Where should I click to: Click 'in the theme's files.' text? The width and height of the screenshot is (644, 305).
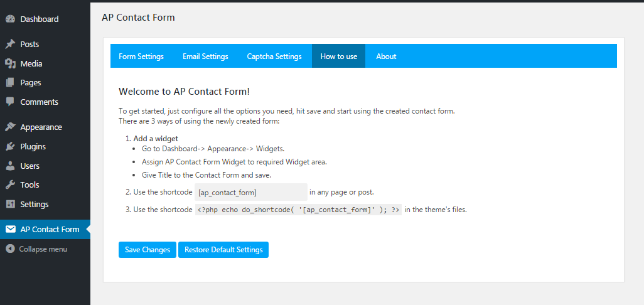436,210
